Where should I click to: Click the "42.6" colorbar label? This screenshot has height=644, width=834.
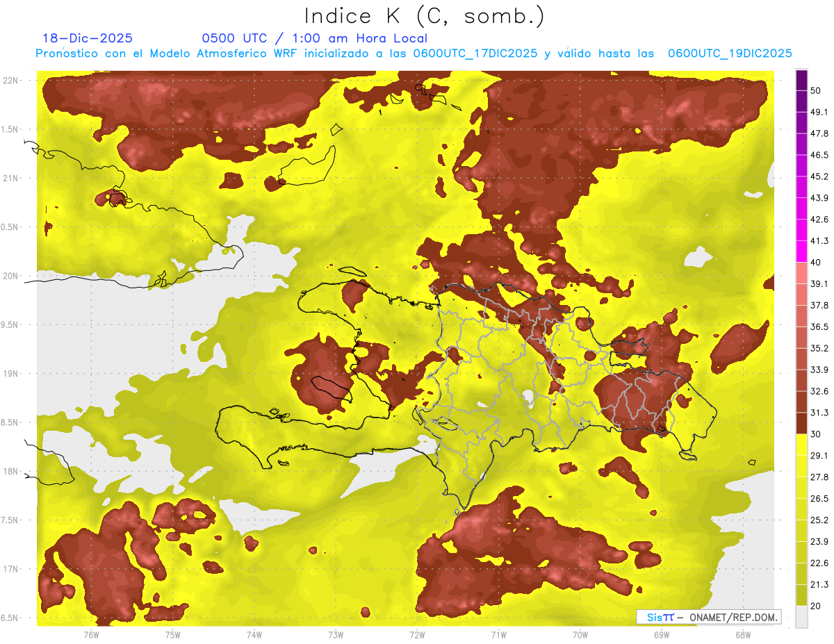[x=819, y=220]
